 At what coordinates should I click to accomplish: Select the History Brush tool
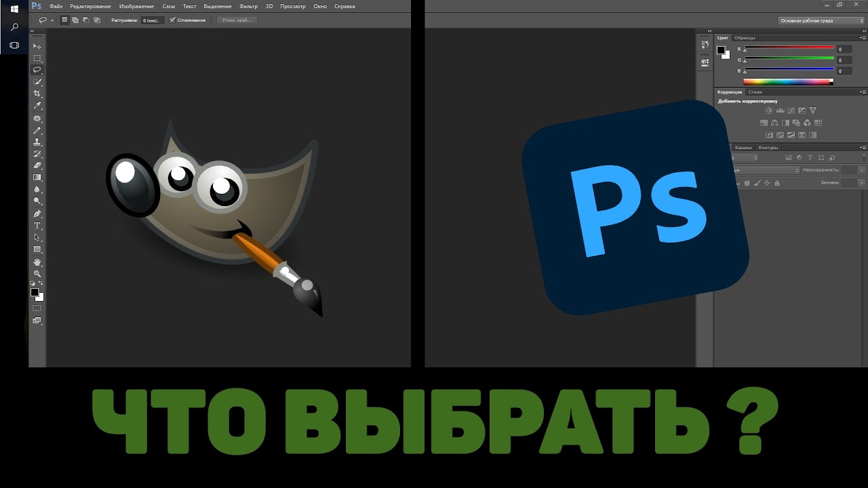(x=37, y=154)
